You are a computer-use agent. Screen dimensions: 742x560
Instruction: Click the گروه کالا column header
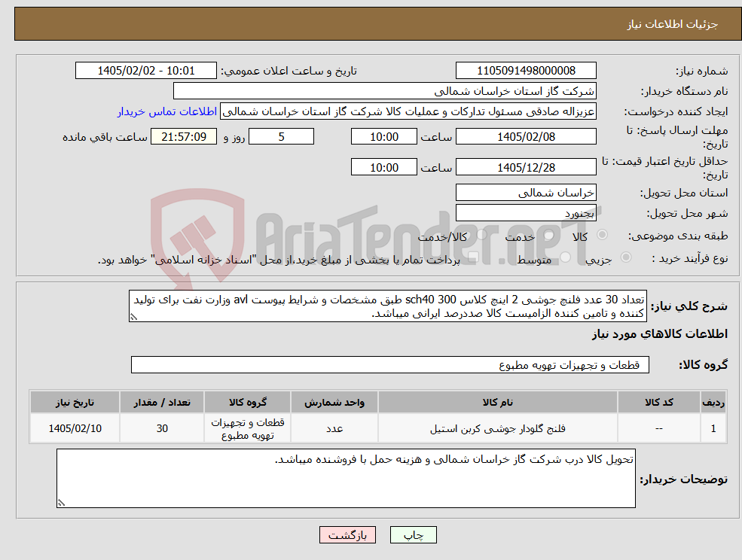(x=247, y=402)
